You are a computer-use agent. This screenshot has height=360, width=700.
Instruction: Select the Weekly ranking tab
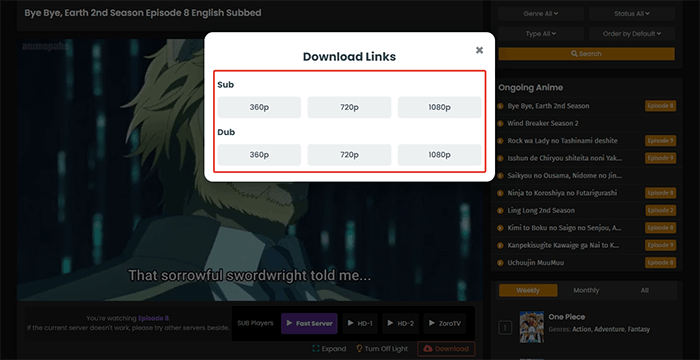[x=528, y=290]
